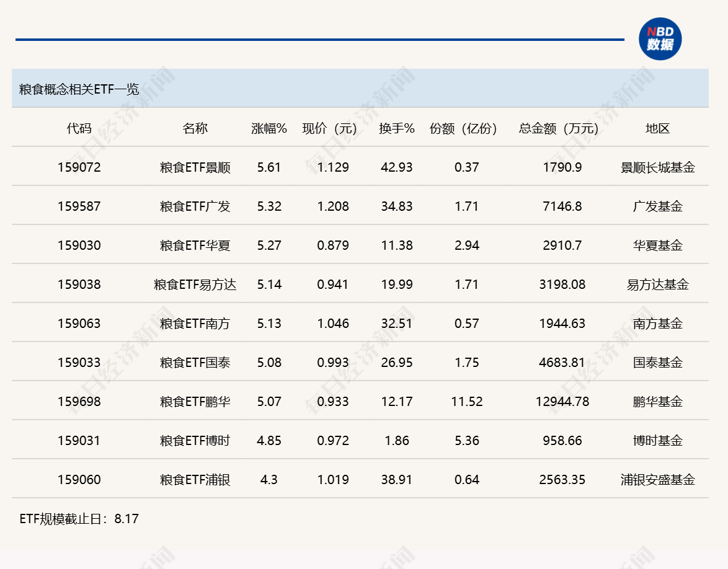Select code 159587
728x569 pixels.
(79, 206)
